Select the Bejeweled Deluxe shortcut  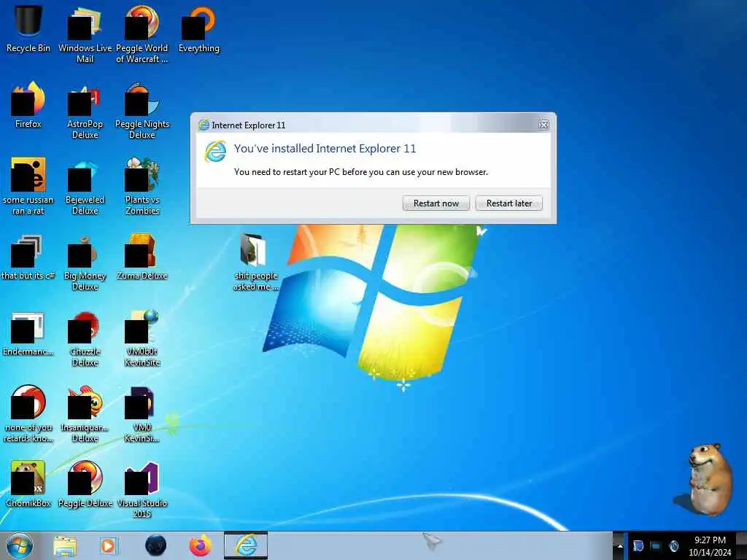coord(85,186)
